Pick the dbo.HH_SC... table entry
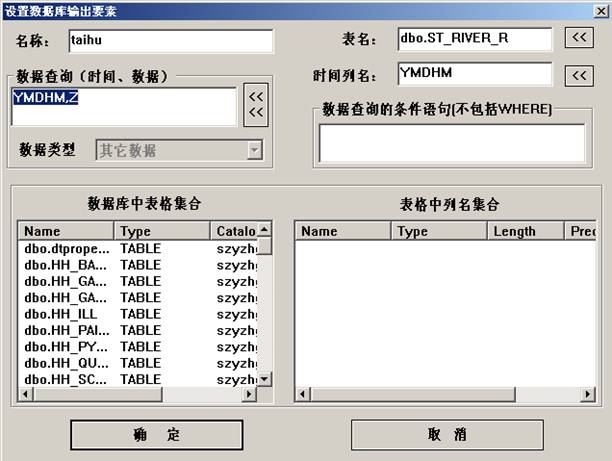Viewport: 612px width, 461px height. click(x=67, y=379)
